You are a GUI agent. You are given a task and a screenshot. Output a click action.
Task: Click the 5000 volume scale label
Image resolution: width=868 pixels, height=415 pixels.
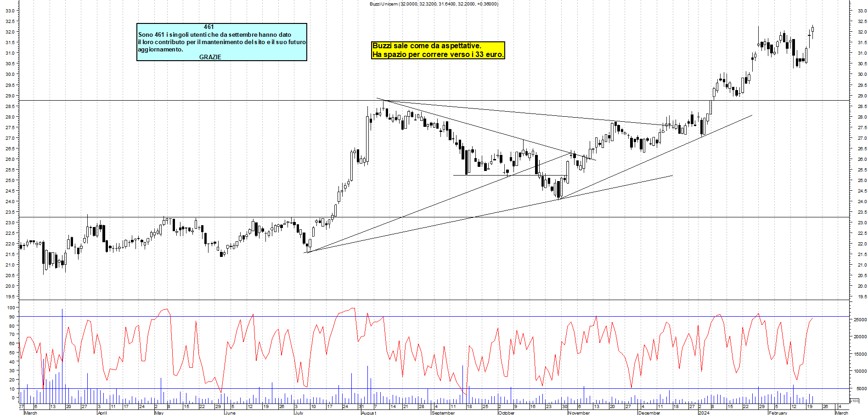coord(861,388)
